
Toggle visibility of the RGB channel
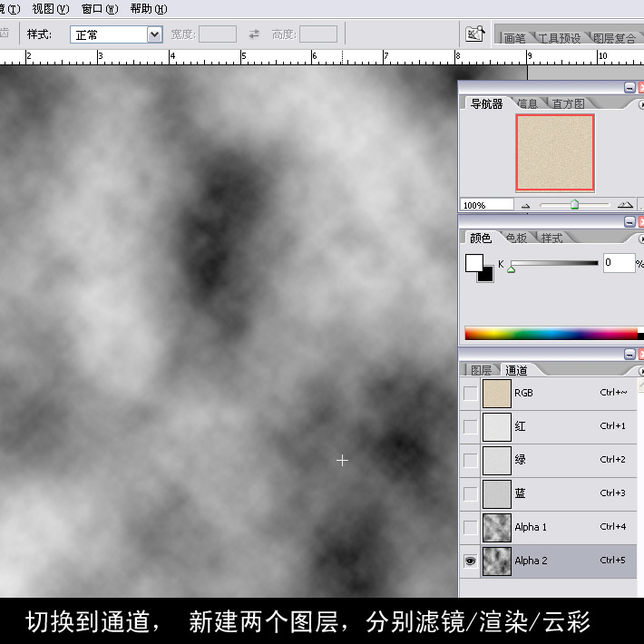(470, 393)
